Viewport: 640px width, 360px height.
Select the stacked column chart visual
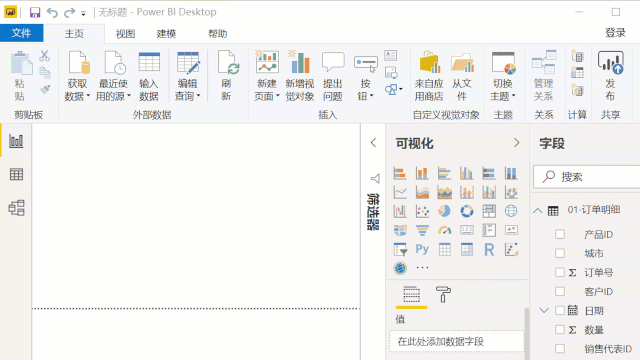tap(422, 173)
